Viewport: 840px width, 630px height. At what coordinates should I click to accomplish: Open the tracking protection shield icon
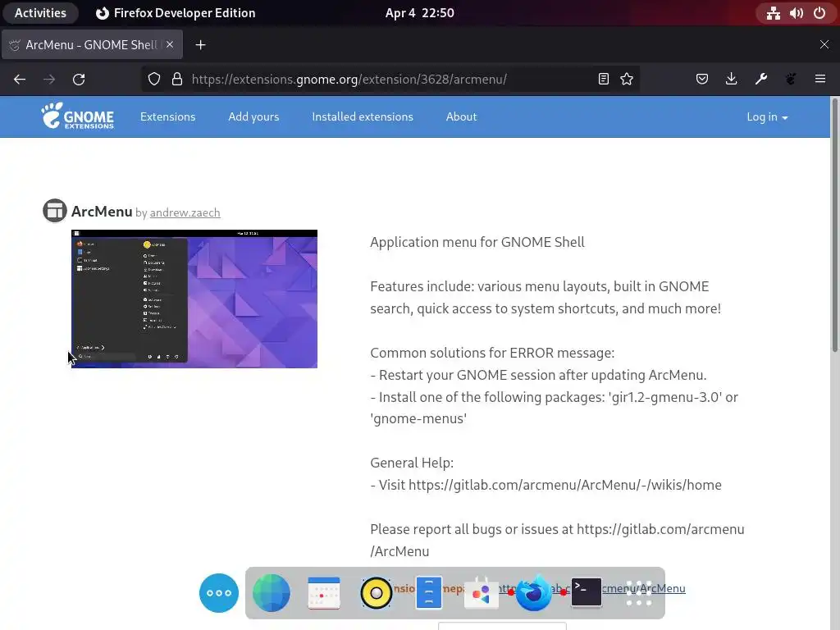click(154, 80)
